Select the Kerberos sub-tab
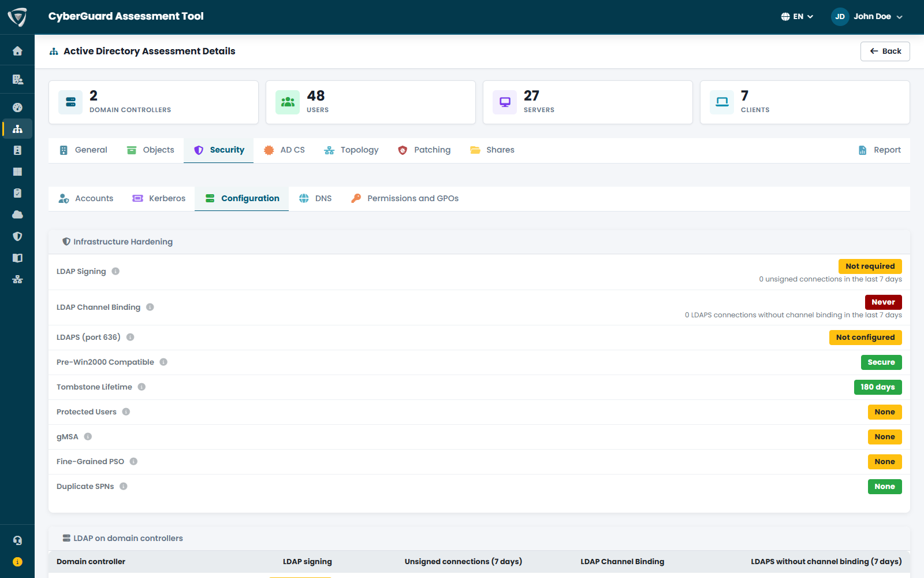This screenshot has width=924, height=578. tap(159, 198)
